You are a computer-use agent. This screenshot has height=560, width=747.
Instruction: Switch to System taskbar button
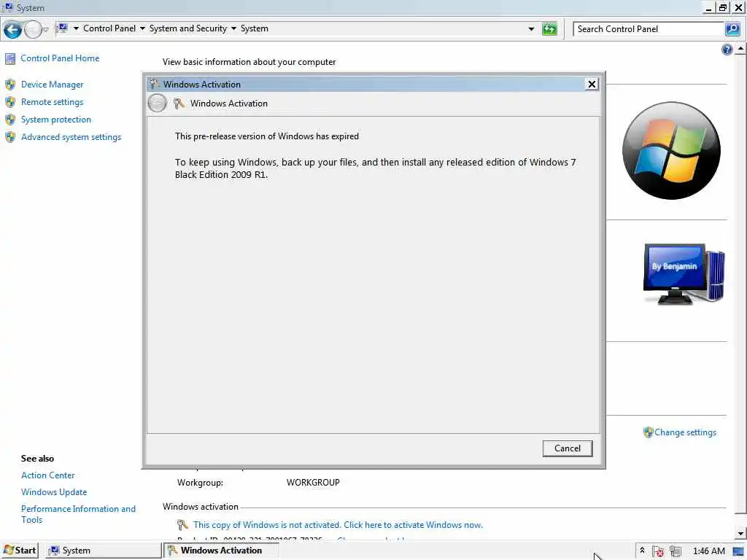(x=104, y=551)
